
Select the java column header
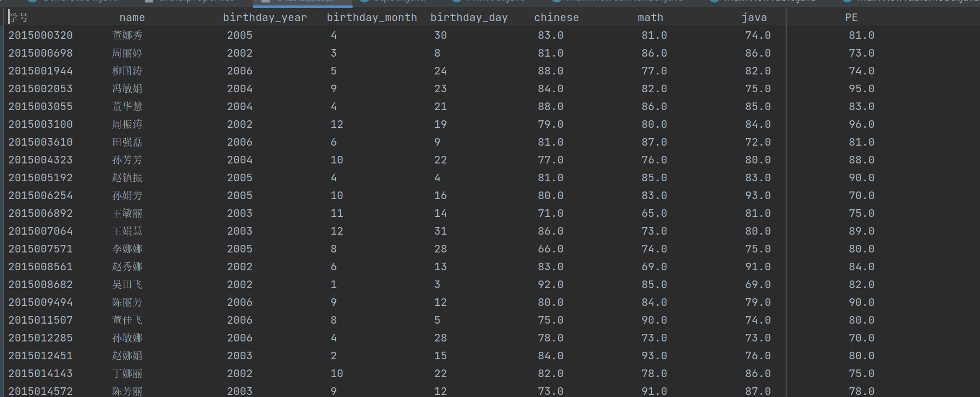(x=754, y=18)
